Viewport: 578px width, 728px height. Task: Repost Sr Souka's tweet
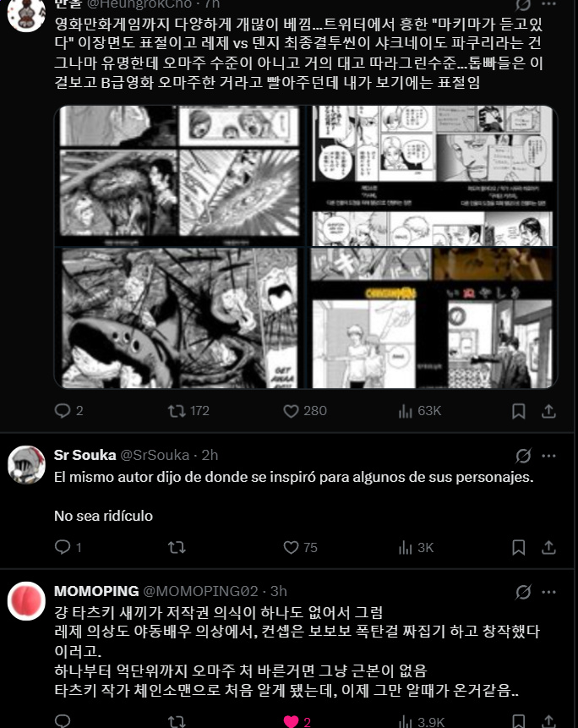point(177,547)
